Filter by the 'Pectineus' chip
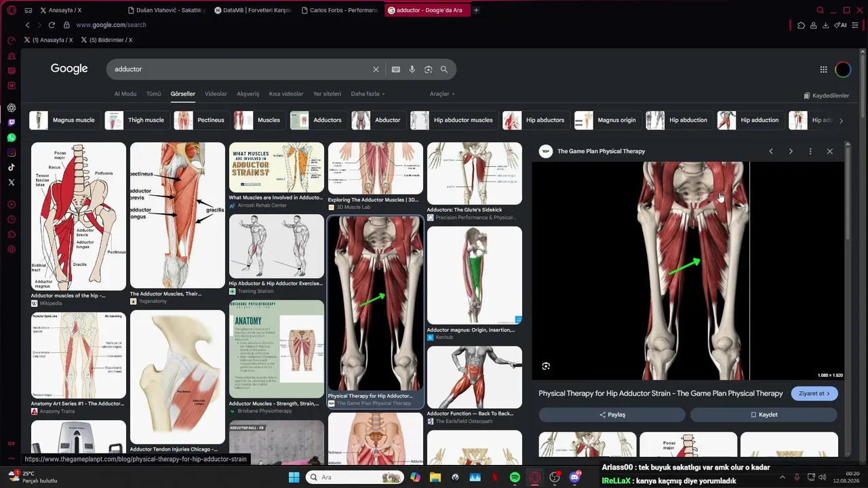This screenshot has height=488, width=868. pyautogui.click(x=202, y=120)
